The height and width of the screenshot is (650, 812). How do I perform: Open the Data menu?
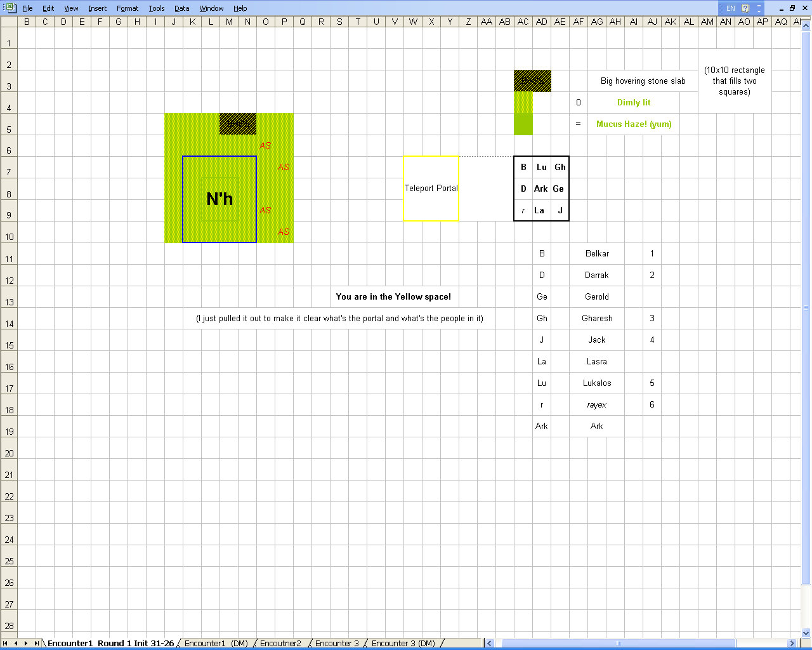click(x=181, y=8)
